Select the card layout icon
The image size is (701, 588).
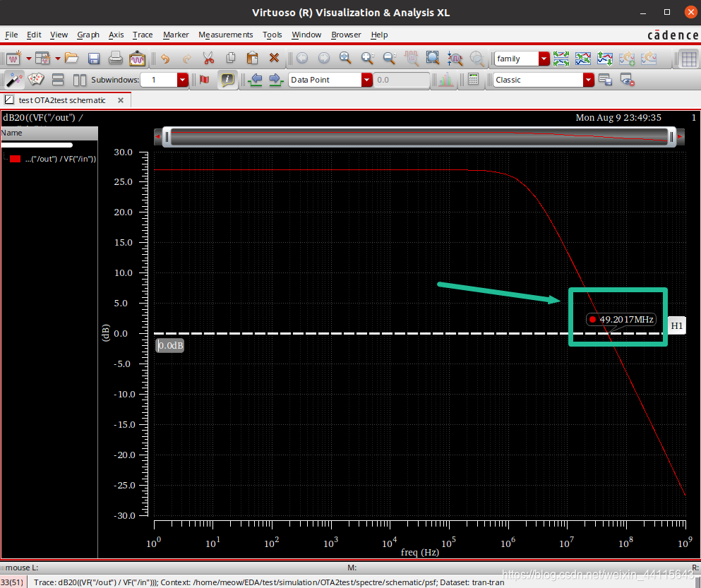pos(36,80)
